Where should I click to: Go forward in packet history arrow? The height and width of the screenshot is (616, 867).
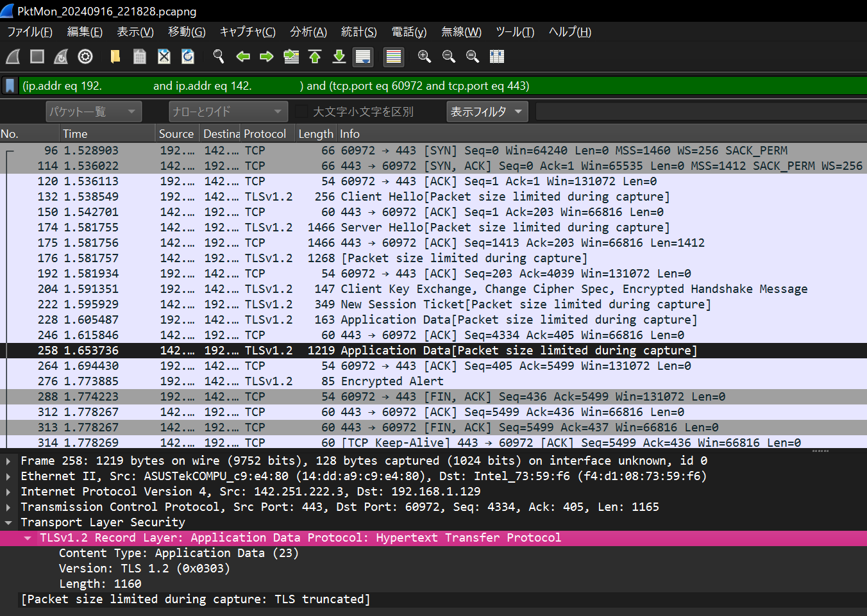267,57
